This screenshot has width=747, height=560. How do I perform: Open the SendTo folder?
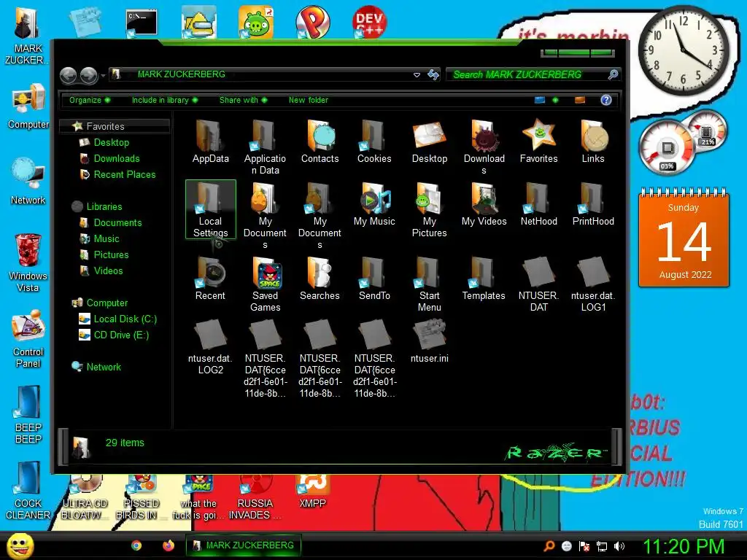pyautogui.click(x=374, y=279)
